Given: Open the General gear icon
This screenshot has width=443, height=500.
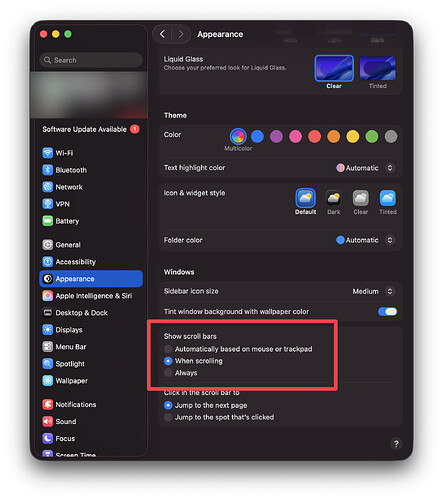Looking at the screenshot, I should click(x=47, y=245).
